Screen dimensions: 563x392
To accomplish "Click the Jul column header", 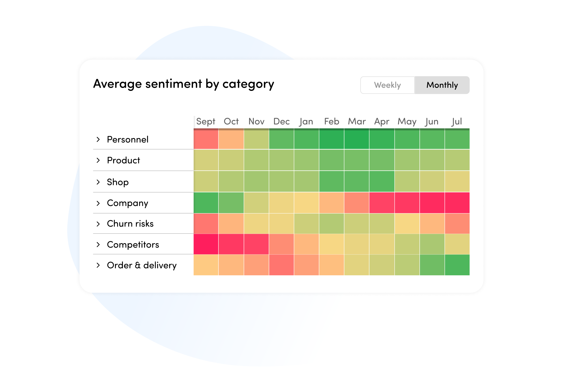I will (x=456, y=121).
